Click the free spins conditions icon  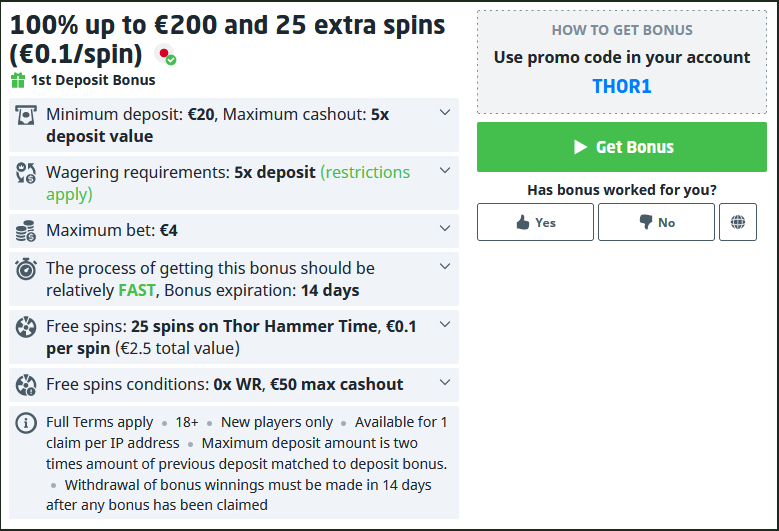pos(27,385)
